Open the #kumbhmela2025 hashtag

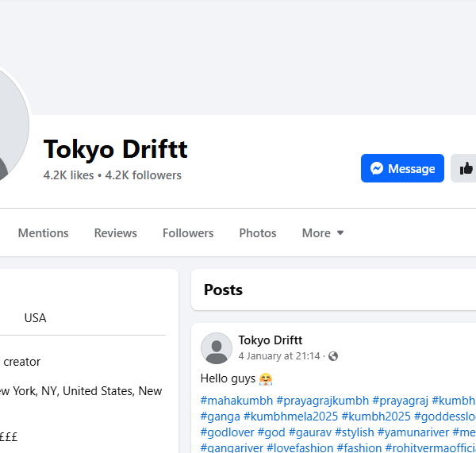click(x=290, y=417)
